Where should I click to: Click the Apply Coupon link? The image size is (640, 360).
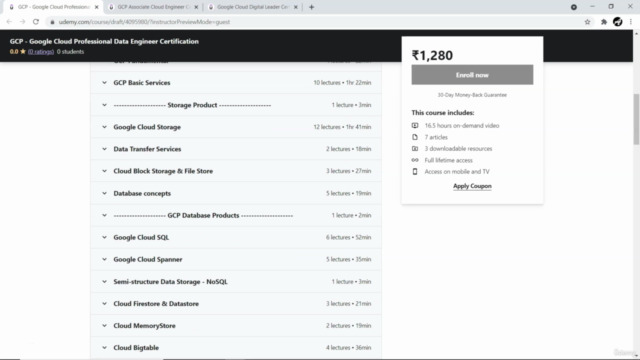pos(472,186)
